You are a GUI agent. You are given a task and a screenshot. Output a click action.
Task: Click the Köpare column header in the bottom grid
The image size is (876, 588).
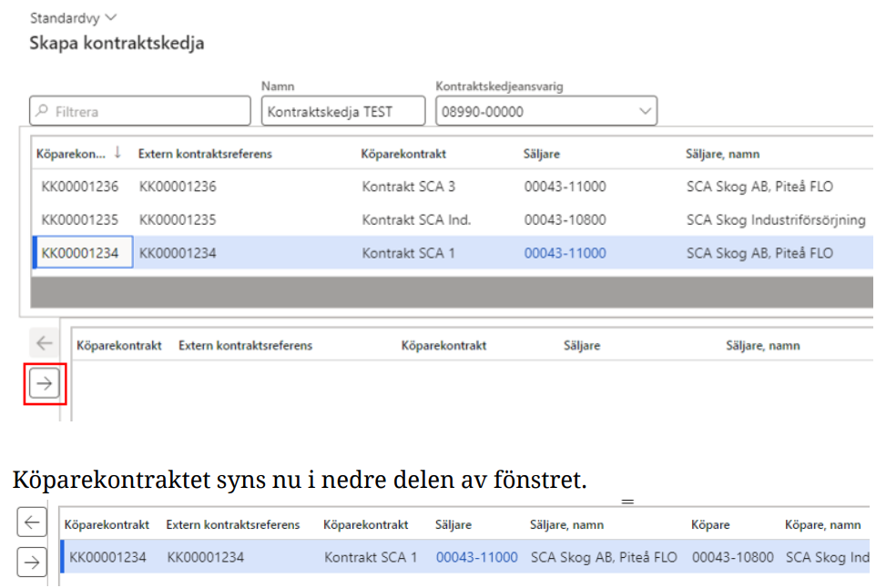(710, 525)
